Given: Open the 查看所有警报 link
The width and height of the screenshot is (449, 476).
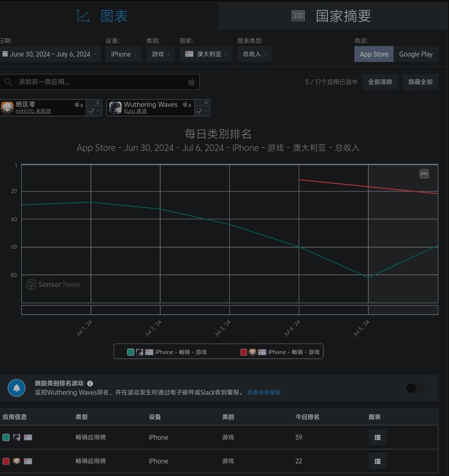Looking at the screenshot, I should click(x=264, y=392).
